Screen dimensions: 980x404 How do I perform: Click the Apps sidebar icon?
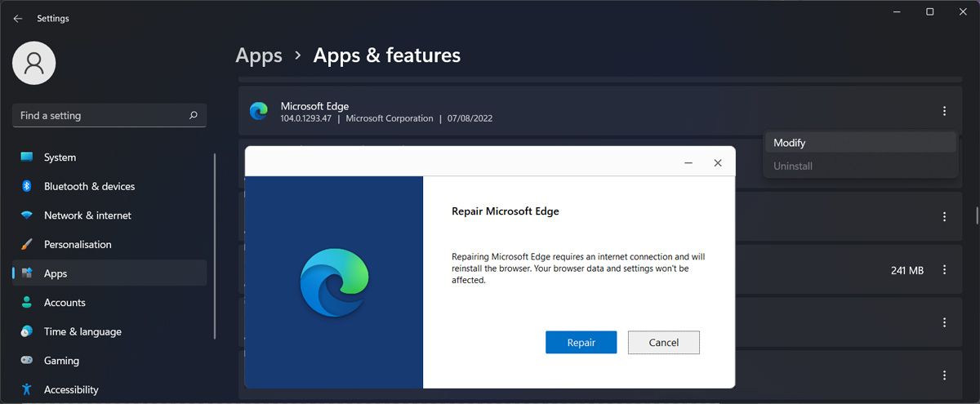27,273
